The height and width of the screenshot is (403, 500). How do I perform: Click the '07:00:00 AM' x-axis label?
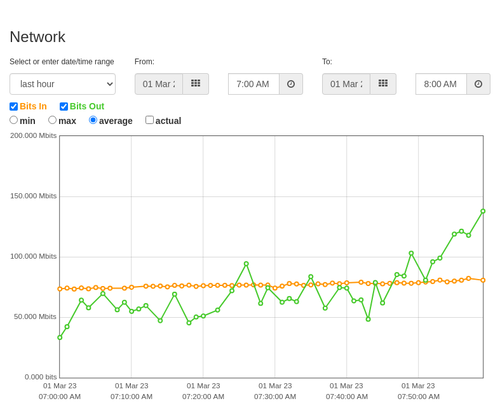click(x=60, y=397)
